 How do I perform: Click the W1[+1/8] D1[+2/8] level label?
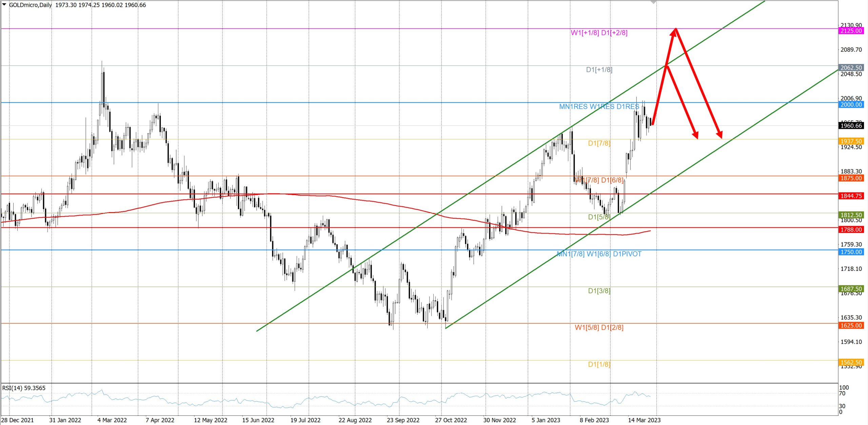tap(599, 33)
